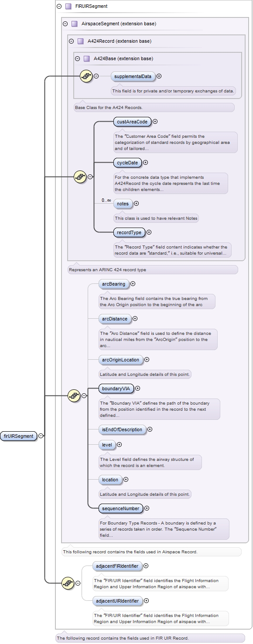
Task: Click the 'AirspaceSegment (extension base)' label
Action: pos(119,24)
